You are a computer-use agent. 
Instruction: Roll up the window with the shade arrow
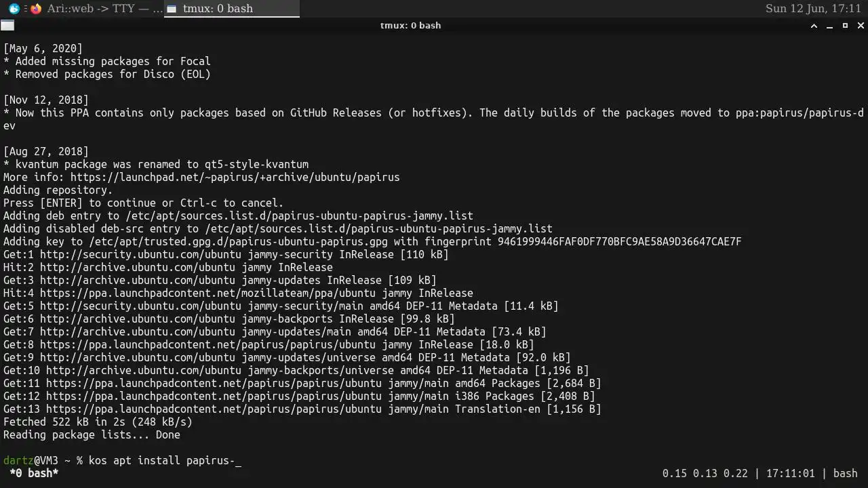(814, 26)
